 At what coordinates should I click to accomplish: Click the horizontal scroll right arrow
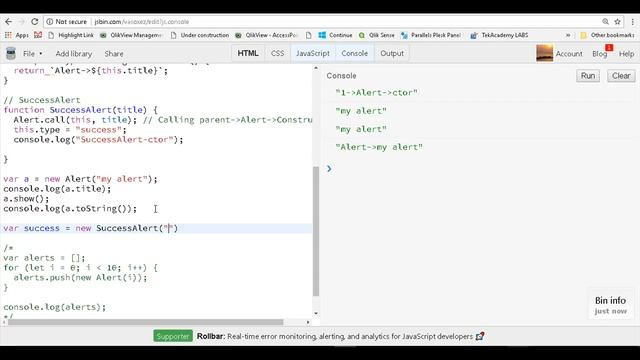point(308,322)
